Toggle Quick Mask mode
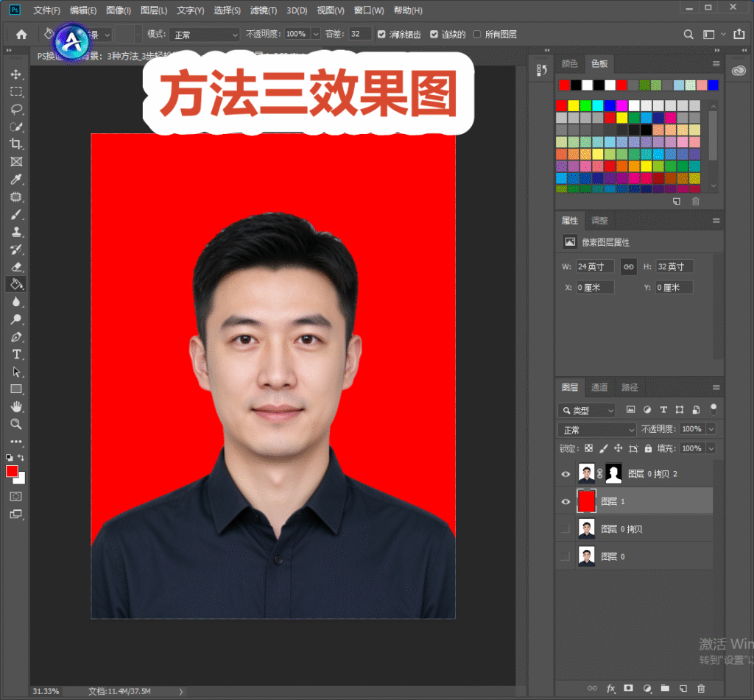Viewport: 754px width, 700px height. [x=16, y=496]
